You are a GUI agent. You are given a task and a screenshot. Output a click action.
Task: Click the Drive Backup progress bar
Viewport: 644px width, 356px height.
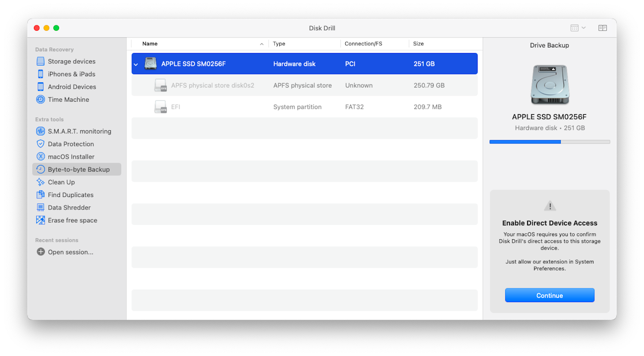click(x=549, y=141)
